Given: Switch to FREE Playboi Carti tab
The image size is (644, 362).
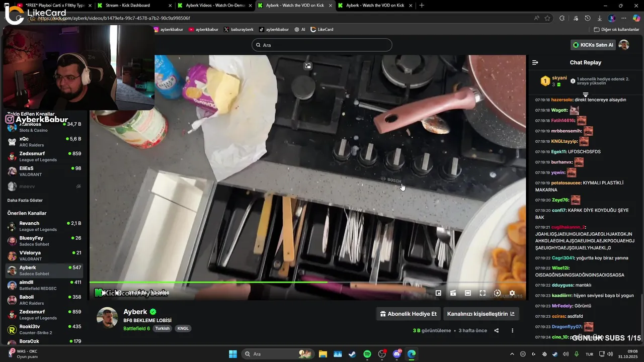Looking at the screenshot, I should pos(53,6).
